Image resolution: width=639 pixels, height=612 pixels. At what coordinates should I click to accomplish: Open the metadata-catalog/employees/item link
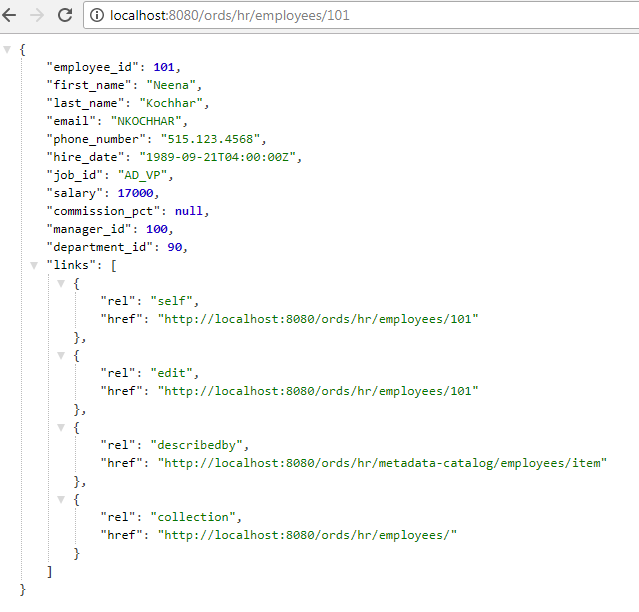[x=382, y=463]
